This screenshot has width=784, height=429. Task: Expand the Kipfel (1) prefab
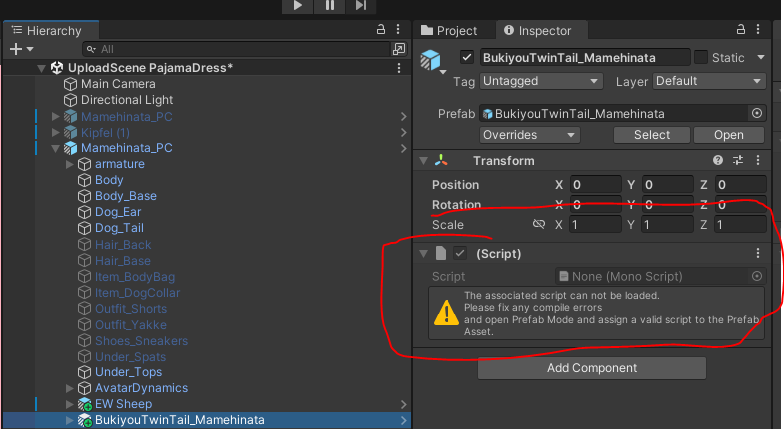(56, 132)
